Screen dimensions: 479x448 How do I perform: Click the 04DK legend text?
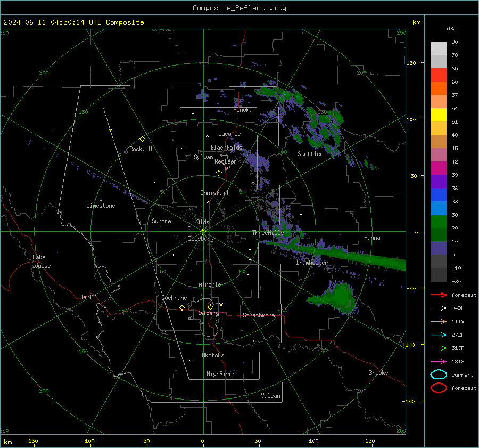[458, 308]
